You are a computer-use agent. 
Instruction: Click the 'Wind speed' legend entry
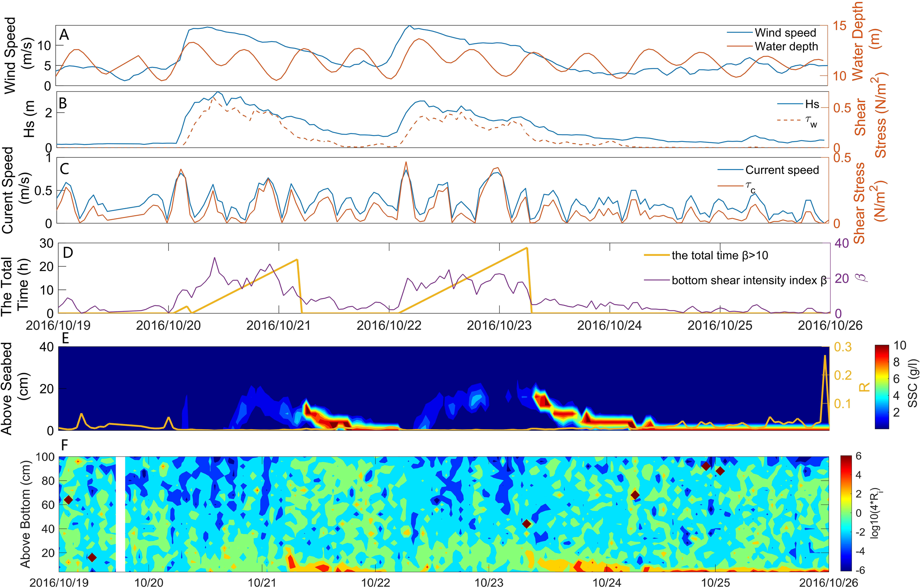tap(785, 32)
